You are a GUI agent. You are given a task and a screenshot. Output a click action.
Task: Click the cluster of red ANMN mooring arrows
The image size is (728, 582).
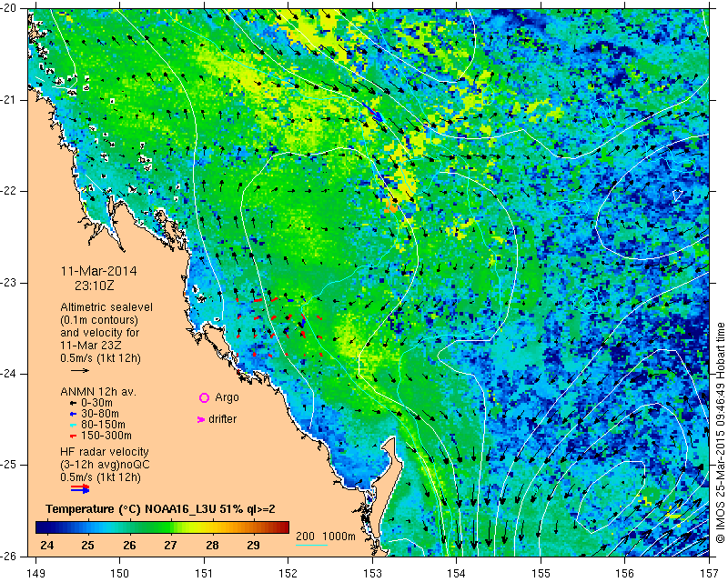point(278,326)
